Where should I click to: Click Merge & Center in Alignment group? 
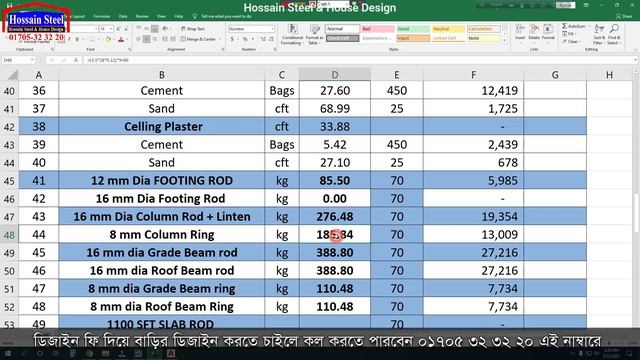pos(198,39)
